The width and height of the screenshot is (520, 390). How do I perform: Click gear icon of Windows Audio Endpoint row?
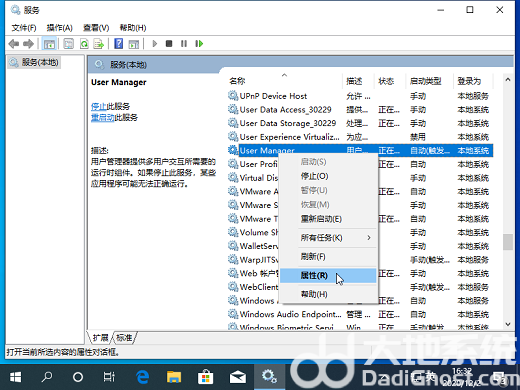pos(232,314)
